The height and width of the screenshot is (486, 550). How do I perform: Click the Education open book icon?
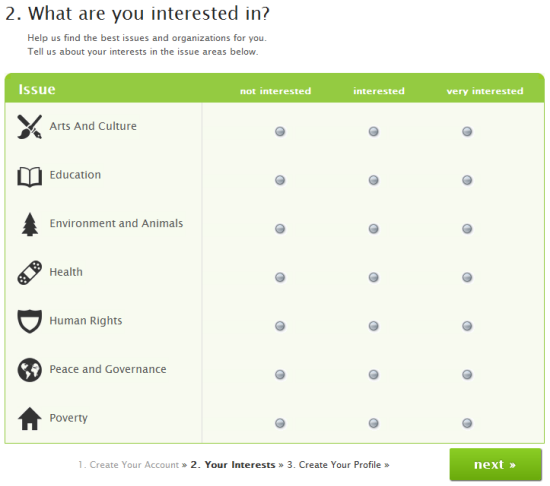29,177
